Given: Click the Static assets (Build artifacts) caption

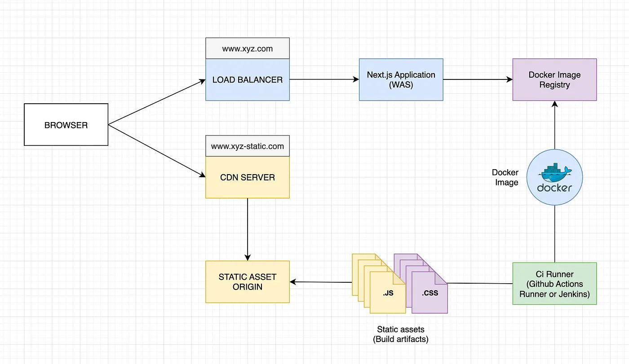Looking at the screenshot, I should (x=401, y=334).
